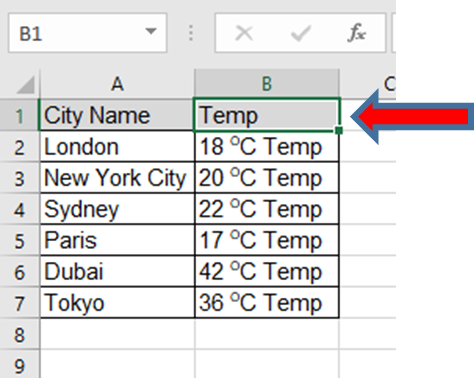Select column A header
Screen dimensions: 474x378
click(x=117, y=83)
